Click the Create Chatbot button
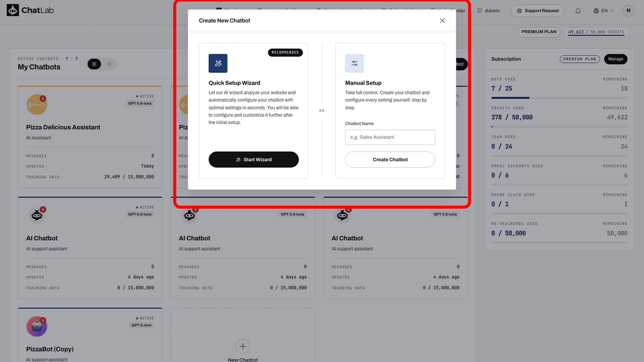Image resolution: width=644 pixels, height=362 pixels. tap(390, 159)
